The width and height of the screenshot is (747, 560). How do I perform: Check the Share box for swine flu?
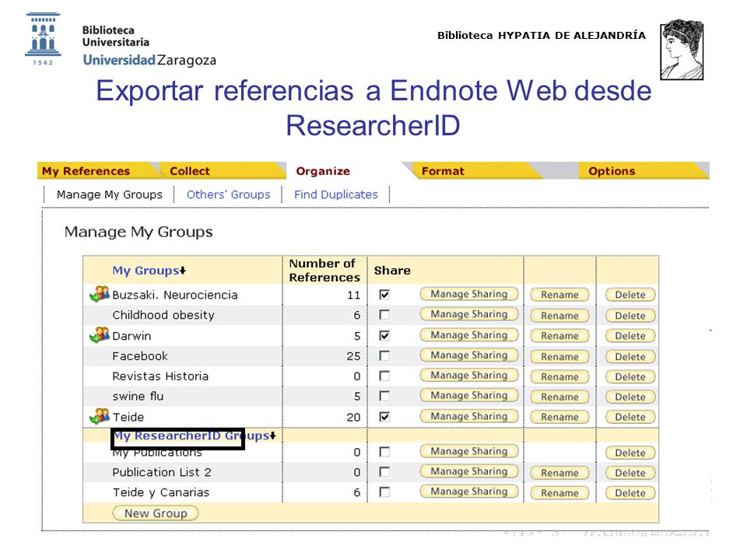click(x=384, y=396)
